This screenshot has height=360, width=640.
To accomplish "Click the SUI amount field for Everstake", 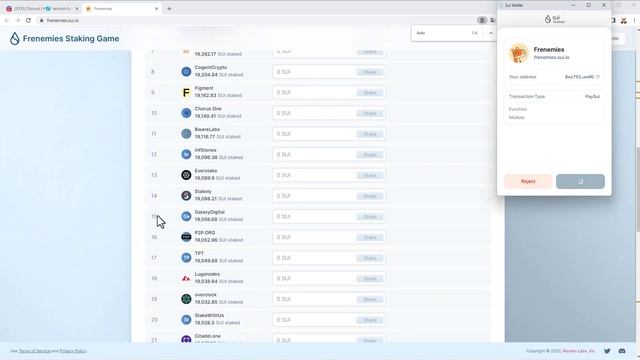I will coord(329,175).
